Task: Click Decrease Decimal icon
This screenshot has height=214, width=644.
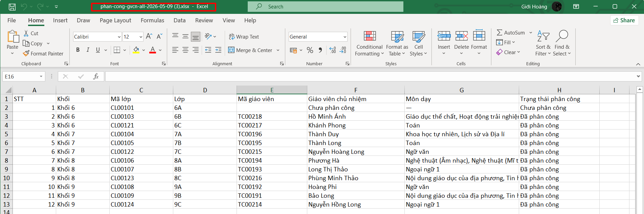Action: tap(343, 50)
